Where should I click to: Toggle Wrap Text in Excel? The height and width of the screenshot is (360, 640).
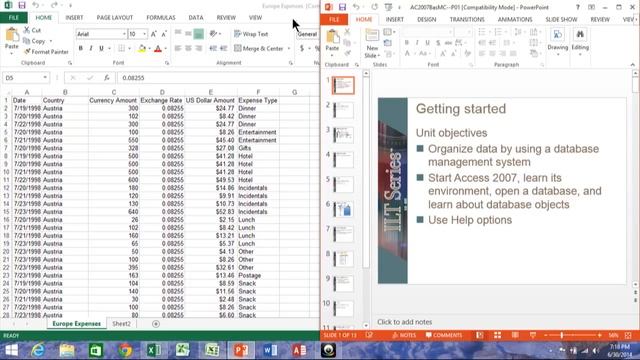pyautogui.click(x=251, y=34)
